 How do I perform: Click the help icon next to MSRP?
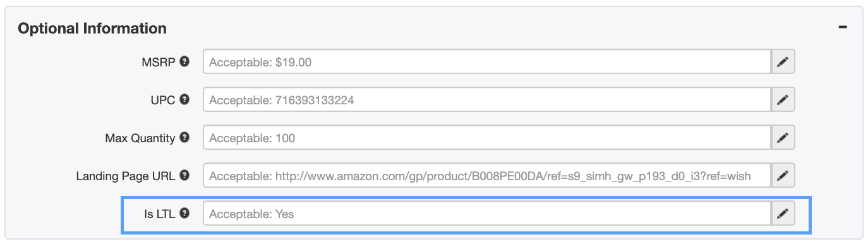point(184,61)
